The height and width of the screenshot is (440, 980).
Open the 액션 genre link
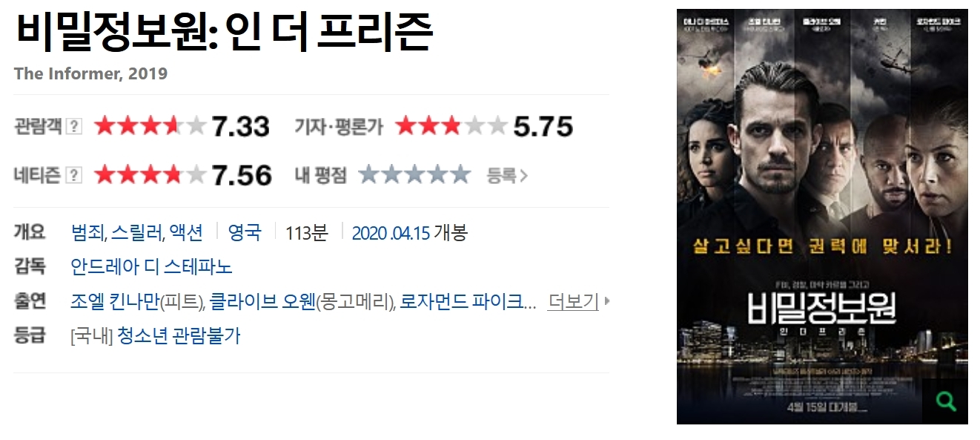point(186,232)
